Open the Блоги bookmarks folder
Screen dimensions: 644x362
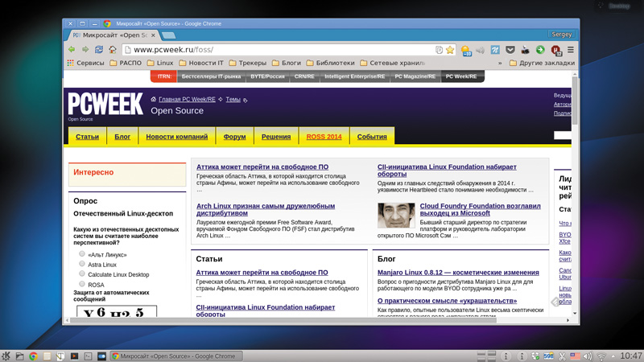click(287, 63)
